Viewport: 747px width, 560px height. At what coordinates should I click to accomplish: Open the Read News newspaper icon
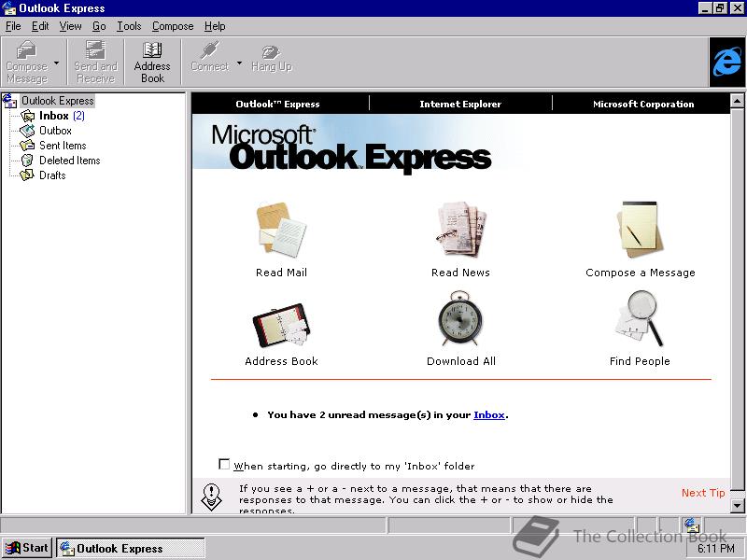460,230
